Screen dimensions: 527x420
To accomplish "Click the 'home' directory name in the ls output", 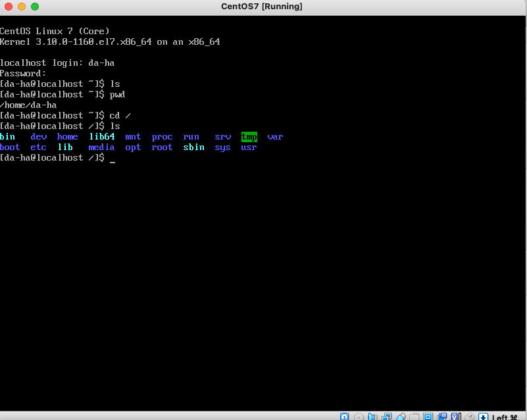I will (67, 136).
